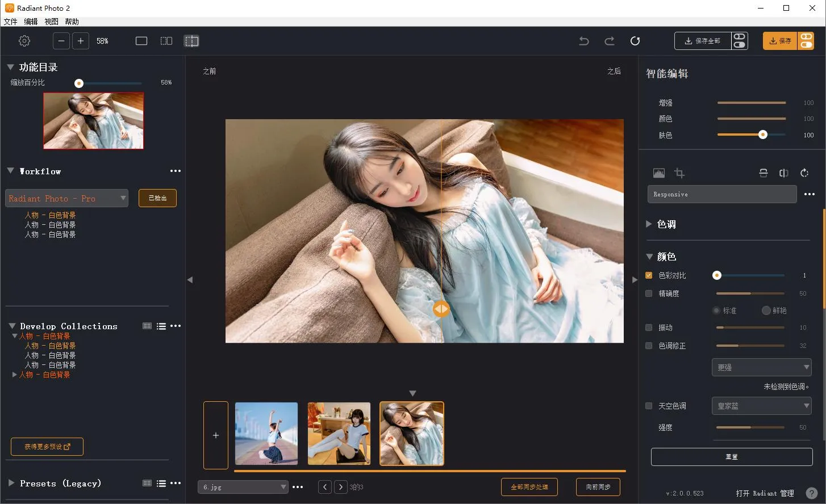Screen dimensions: 826x504
Task: Enable the 精确度 checkbox
Action: [x=649, y=293]
